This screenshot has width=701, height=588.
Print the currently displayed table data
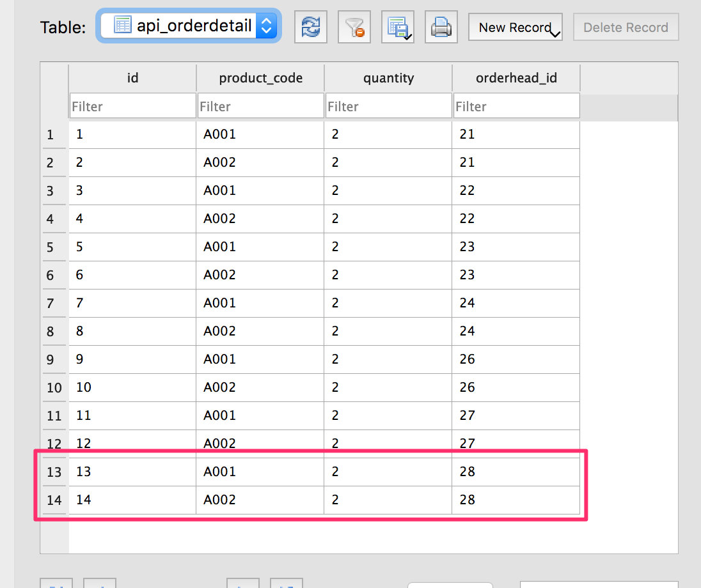point(441,27)
